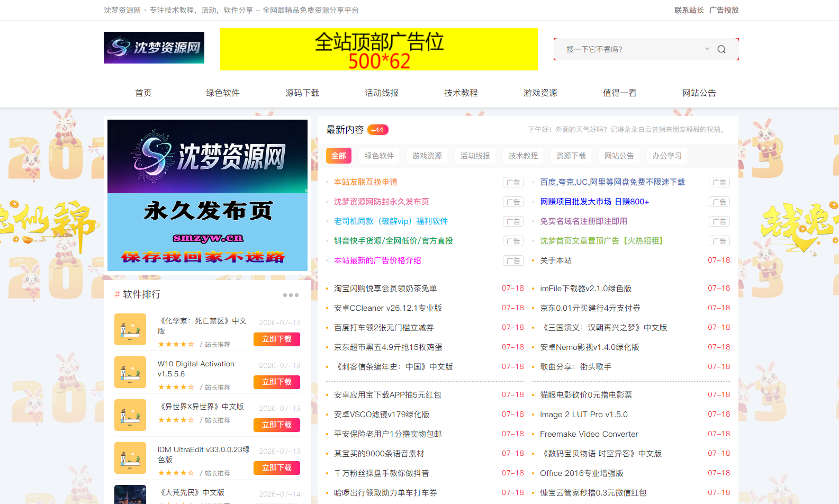Select the 绿色软件 content filter tab
The height and width of the screenshot is (504, 839).
380,156
